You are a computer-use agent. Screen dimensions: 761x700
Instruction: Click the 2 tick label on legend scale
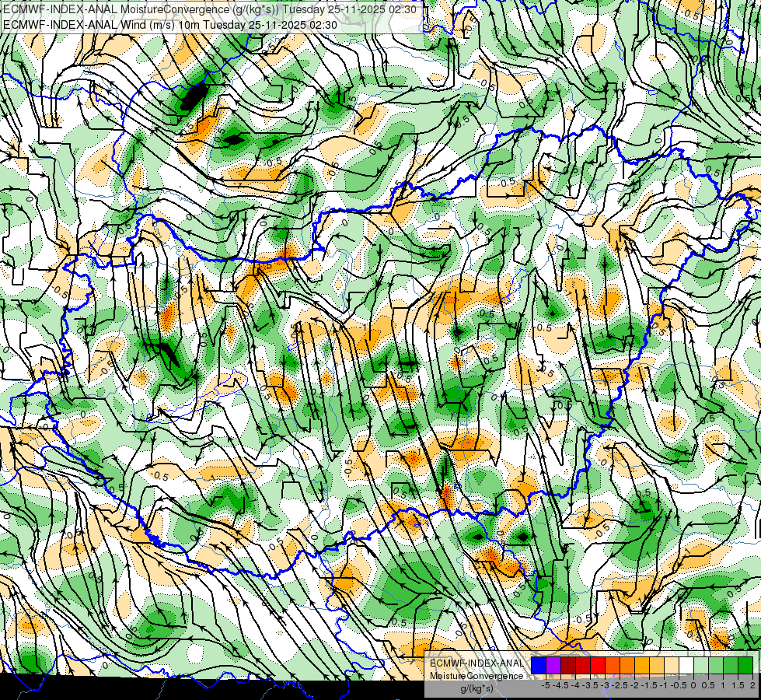752,685
